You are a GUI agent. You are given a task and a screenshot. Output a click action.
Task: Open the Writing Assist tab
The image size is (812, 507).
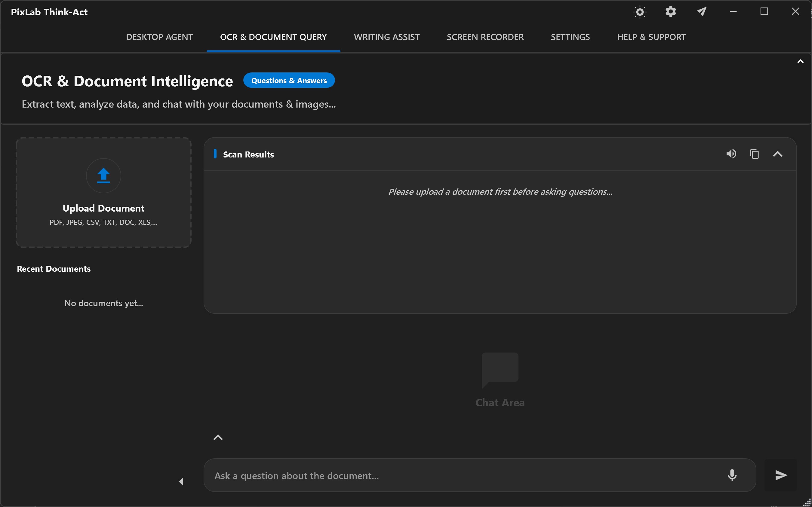point(386,37)
